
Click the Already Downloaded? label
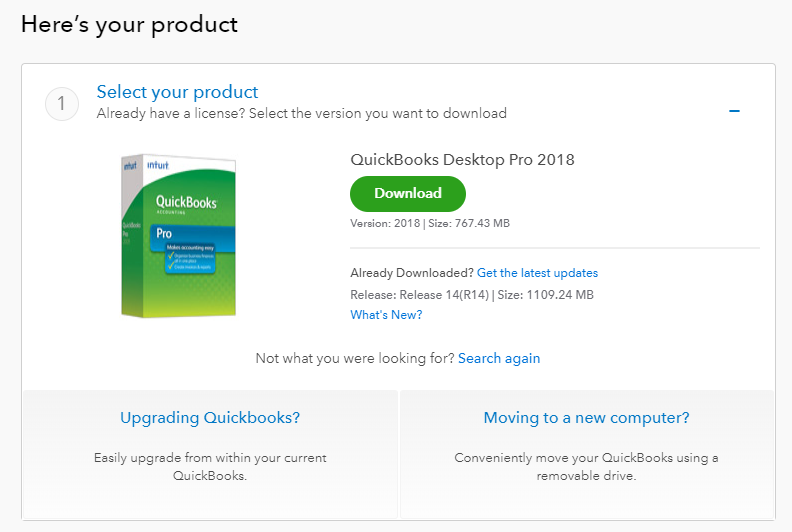tap(411, 273)
